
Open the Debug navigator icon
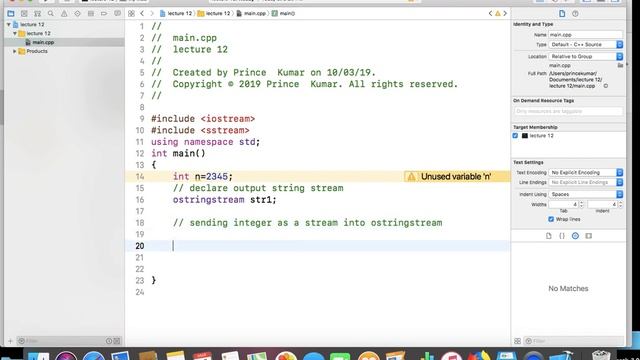91,13
